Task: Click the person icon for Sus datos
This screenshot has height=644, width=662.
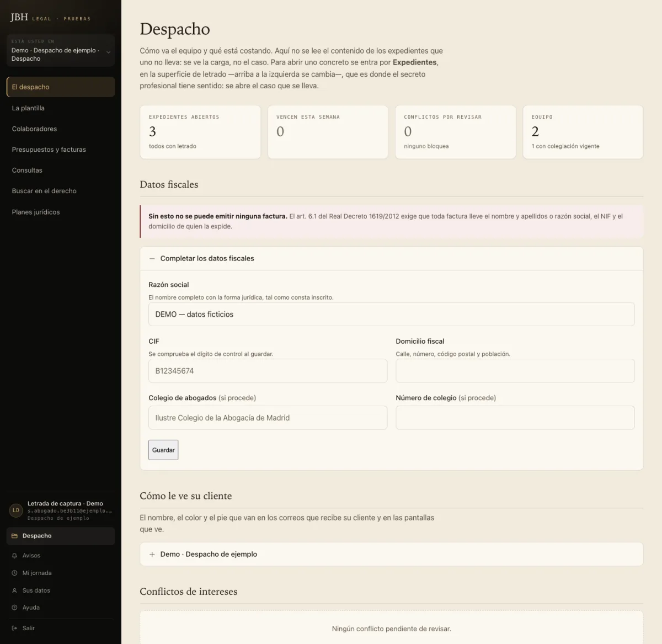Action: 15,590
